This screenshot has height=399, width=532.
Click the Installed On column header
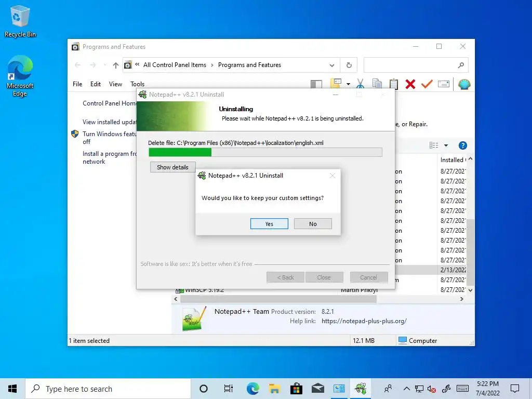[x=452, y=160]
